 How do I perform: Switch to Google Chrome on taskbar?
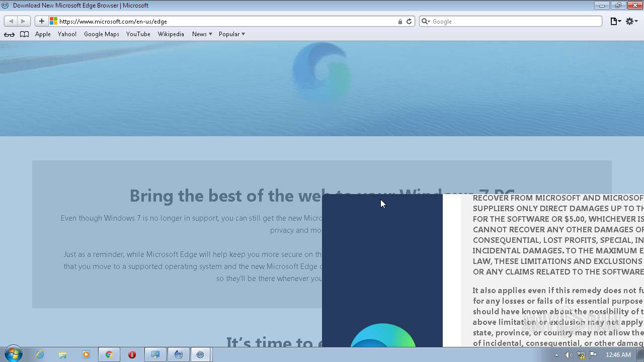click(109, 354)
